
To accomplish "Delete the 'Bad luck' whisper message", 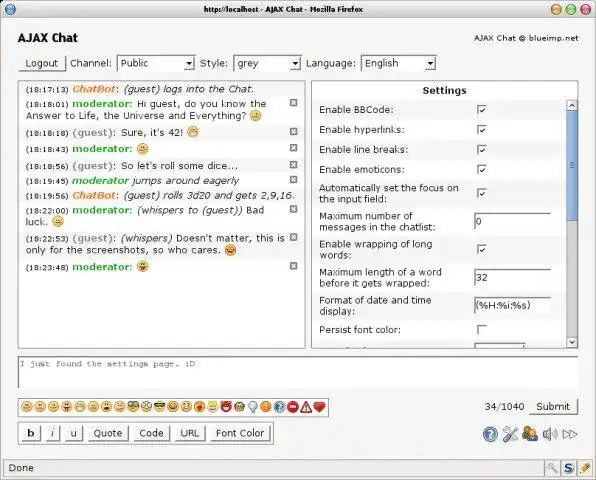I will [x=293, y=209].
